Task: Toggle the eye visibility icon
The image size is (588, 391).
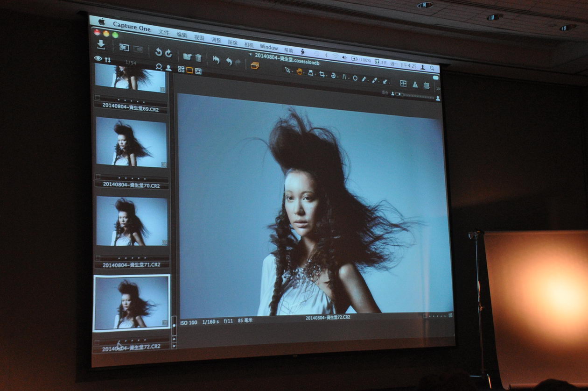Action: click(x=98, y=58)
